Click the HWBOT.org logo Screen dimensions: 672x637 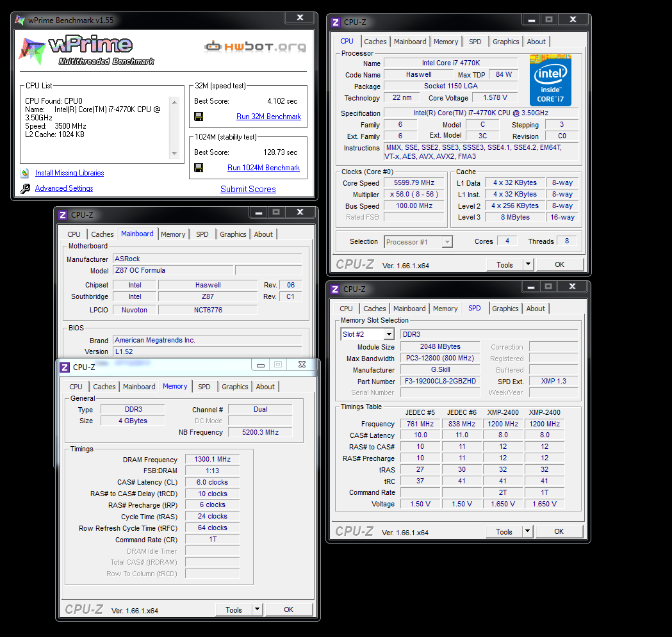[256, 46]
